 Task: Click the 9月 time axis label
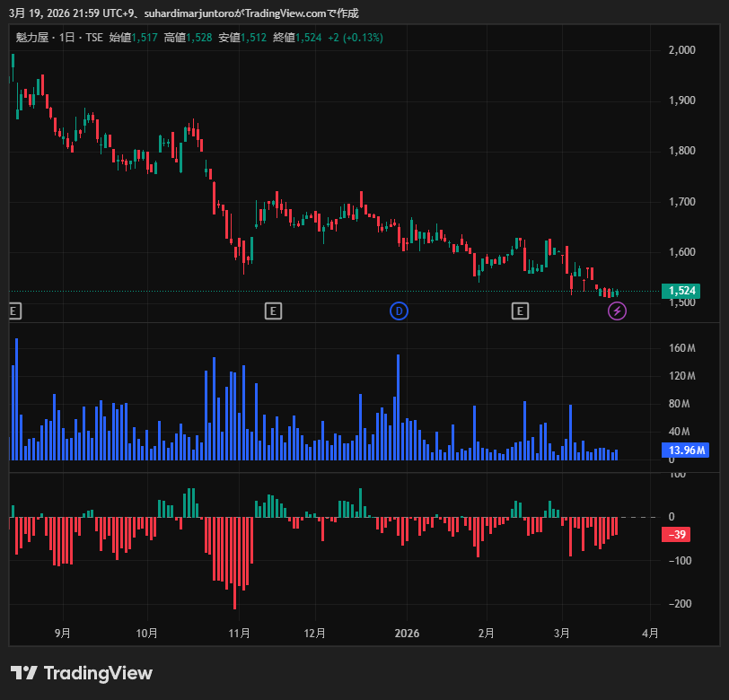(x=63, y=634)
